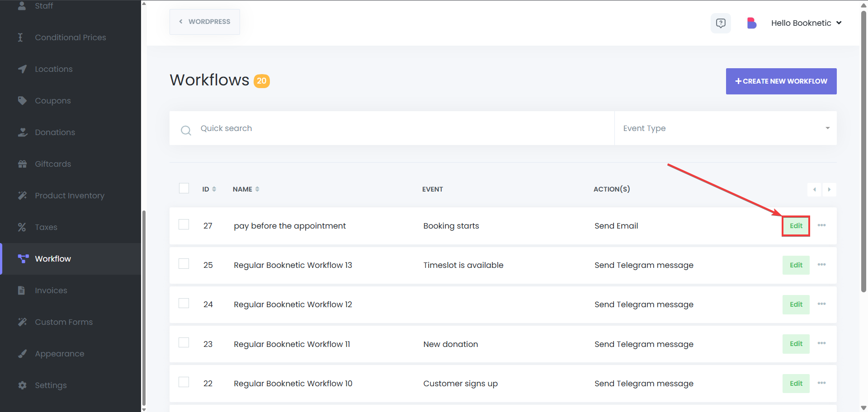Focus the Quick search field
This screenshot has width=868, height=412.
pos(392,128)
